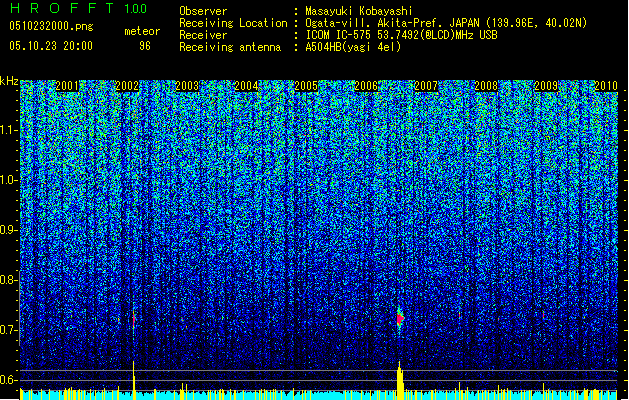Click the 1.0 kHz axis label
The height and width of the screenshot is (400, 629).
tap(9, 180)
